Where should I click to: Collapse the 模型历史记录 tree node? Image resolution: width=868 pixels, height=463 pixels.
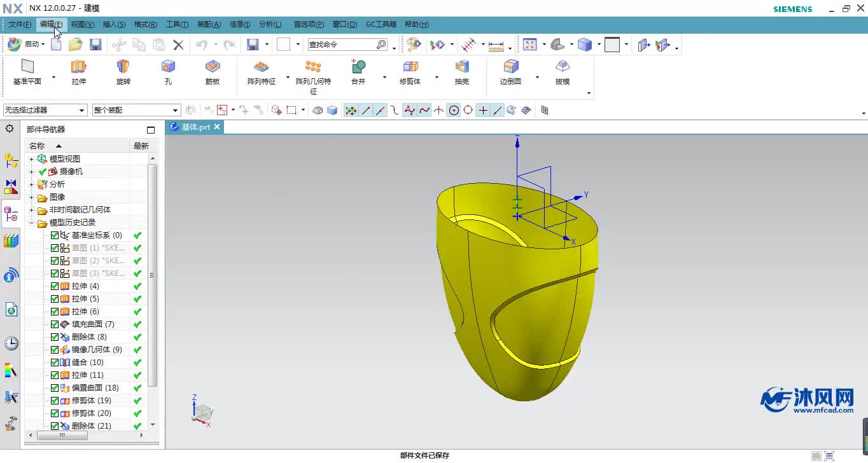click(x=31, y=223)
